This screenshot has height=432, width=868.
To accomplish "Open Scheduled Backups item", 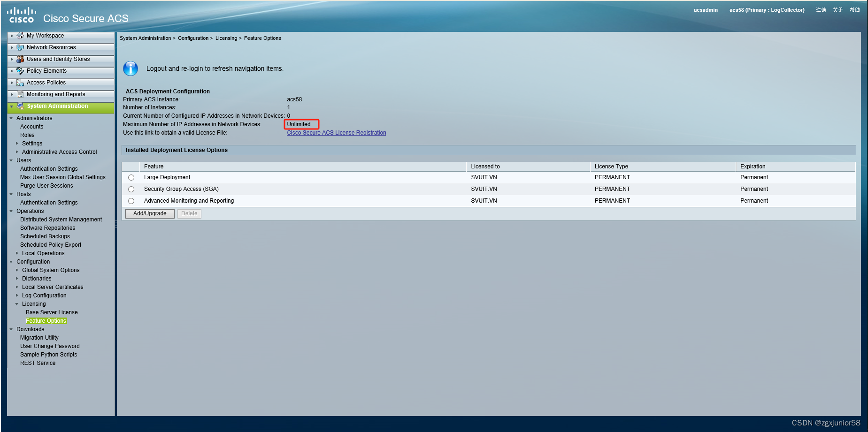I will (x=45, y=236).
